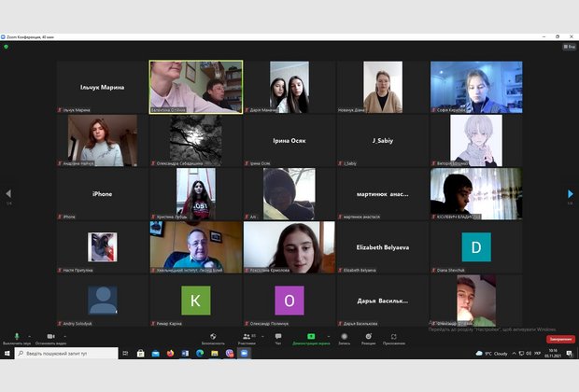Launch Firefox from the taskbar
Image resolution: width=579 pixels, height=392 pixels.
point(170,353)
